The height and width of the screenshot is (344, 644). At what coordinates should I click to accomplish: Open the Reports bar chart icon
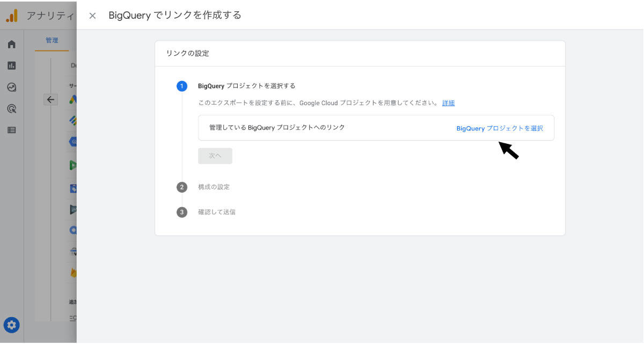click(x=11, y=65)
